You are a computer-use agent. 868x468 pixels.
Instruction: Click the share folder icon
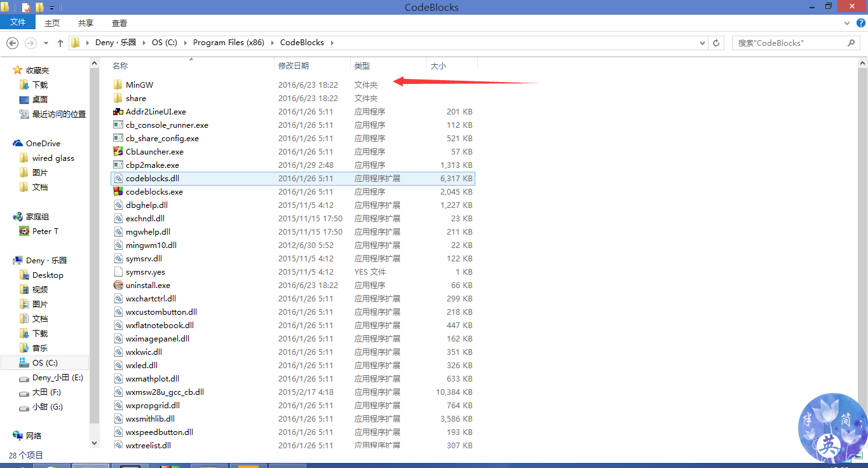(118, 98)
